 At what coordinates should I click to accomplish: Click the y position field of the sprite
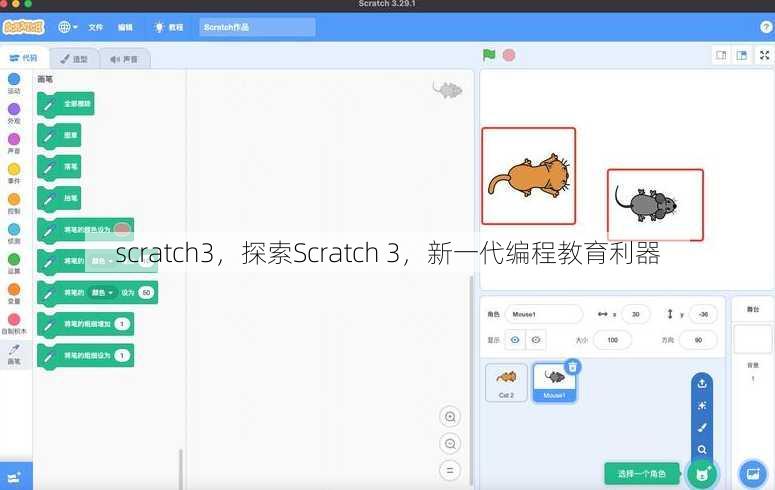pos(703,314)
